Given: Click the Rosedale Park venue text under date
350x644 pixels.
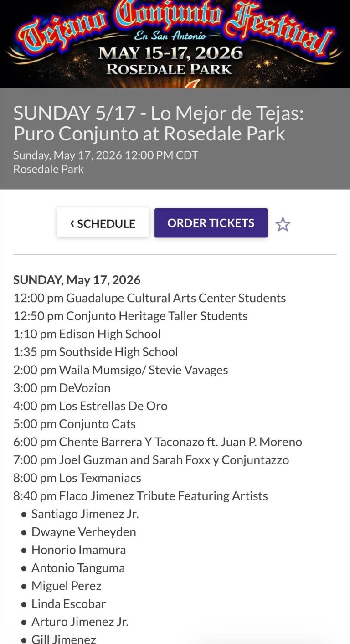Looking at the screenshot, I should pos(48,169).
